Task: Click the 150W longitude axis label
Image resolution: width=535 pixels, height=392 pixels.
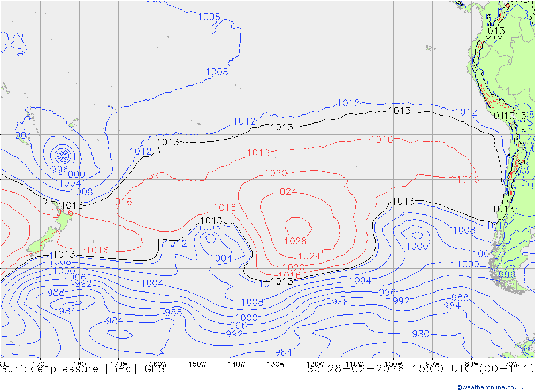Action: tap(197, 364)
